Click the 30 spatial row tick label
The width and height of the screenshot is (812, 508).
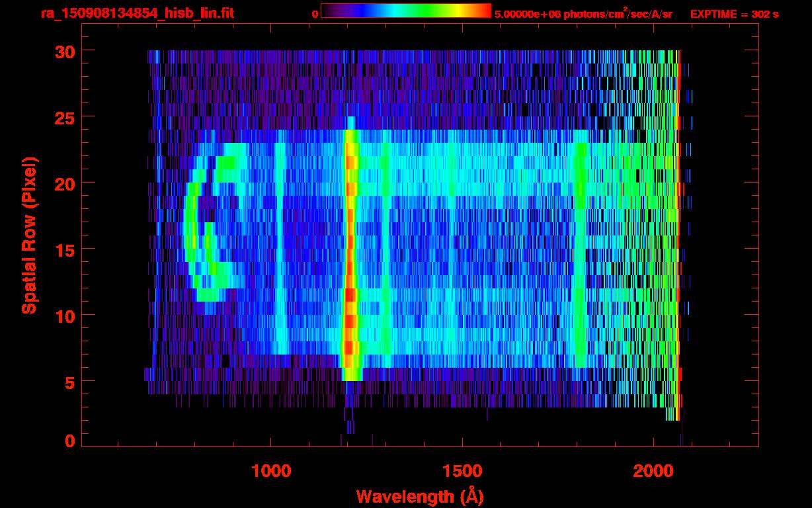(65, 51)
